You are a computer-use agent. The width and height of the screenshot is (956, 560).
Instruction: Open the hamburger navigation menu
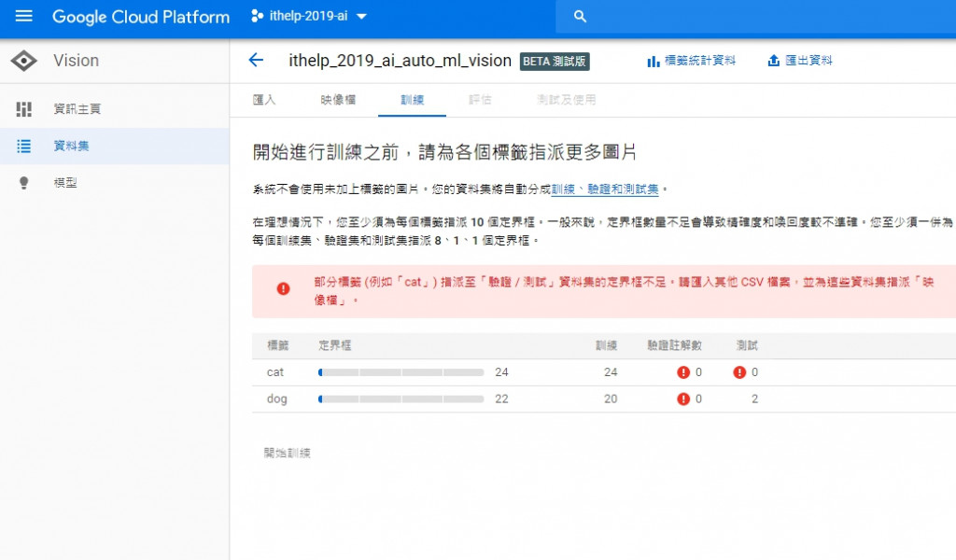(23, 16)
